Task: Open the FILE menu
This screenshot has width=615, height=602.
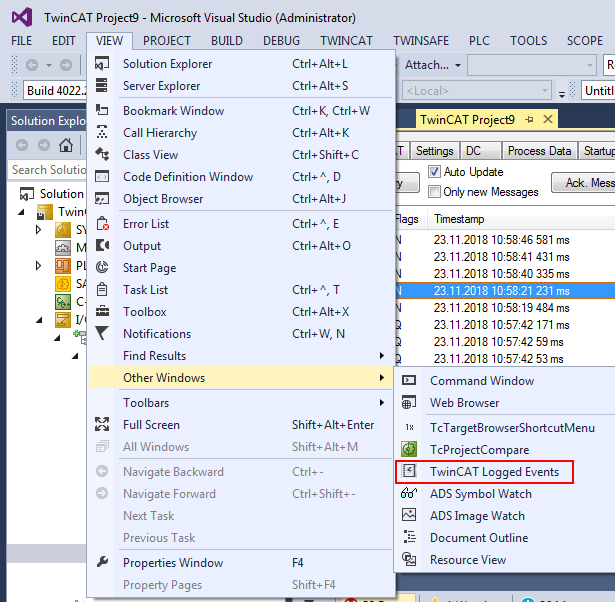Action: pyautogui.click(x=22, y=41)
